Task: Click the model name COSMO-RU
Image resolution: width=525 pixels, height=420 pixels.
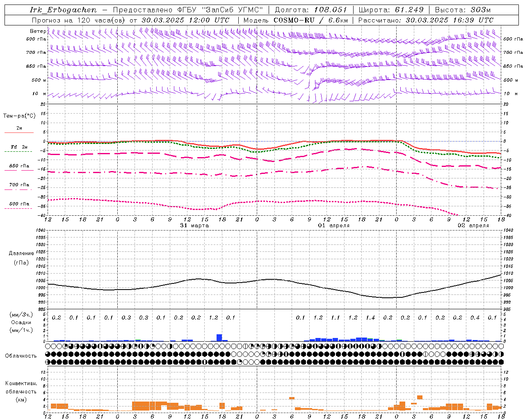Action: point(294,20)
